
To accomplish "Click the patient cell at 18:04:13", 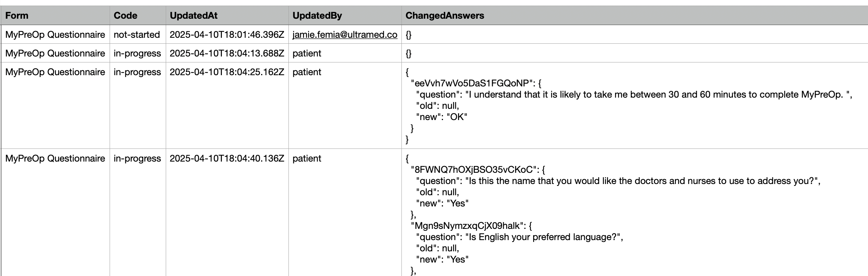I will (307, 53).
